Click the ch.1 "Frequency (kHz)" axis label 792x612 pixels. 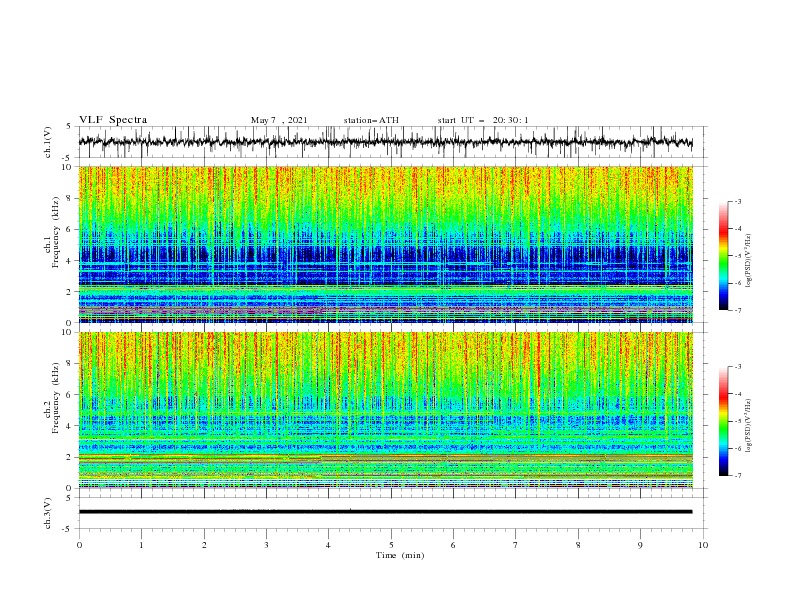pyautogui.click(x=56, y=232)
